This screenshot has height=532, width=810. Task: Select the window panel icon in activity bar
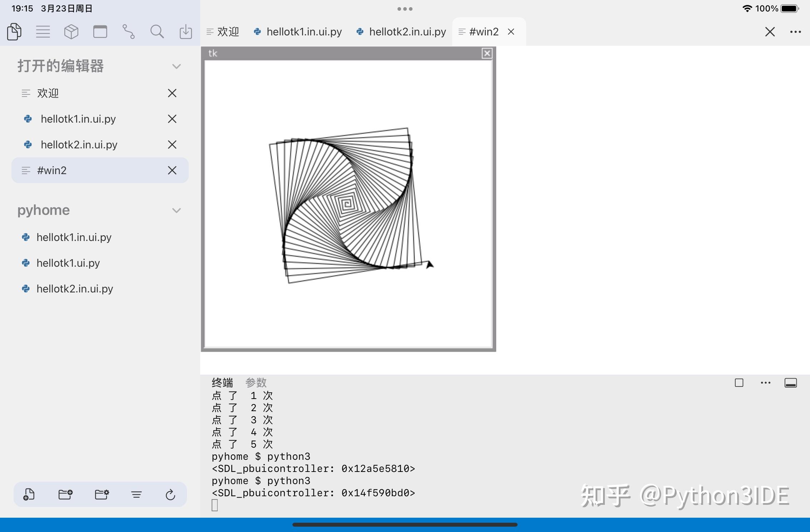[100, 31]
